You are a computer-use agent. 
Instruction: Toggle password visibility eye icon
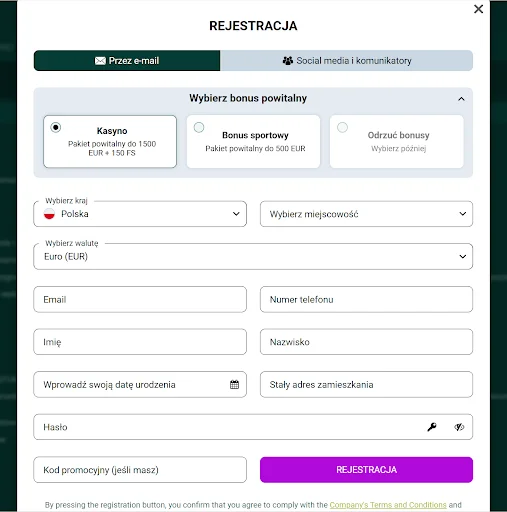pyautogui.click(x=459, y=427)
